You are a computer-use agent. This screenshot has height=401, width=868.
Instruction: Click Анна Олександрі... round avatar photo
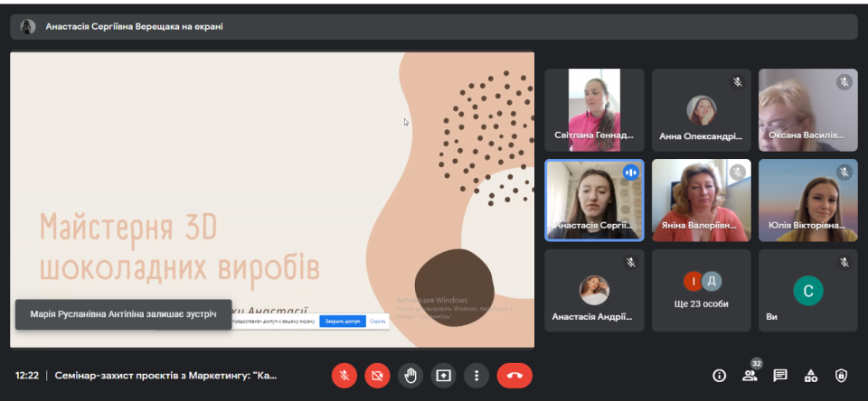[x=702, y=110]
